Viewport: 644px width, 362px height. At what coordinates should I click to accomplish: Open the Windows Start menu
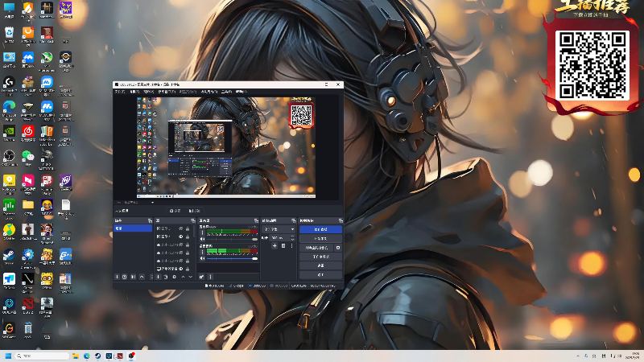click(x=8, y=356)
